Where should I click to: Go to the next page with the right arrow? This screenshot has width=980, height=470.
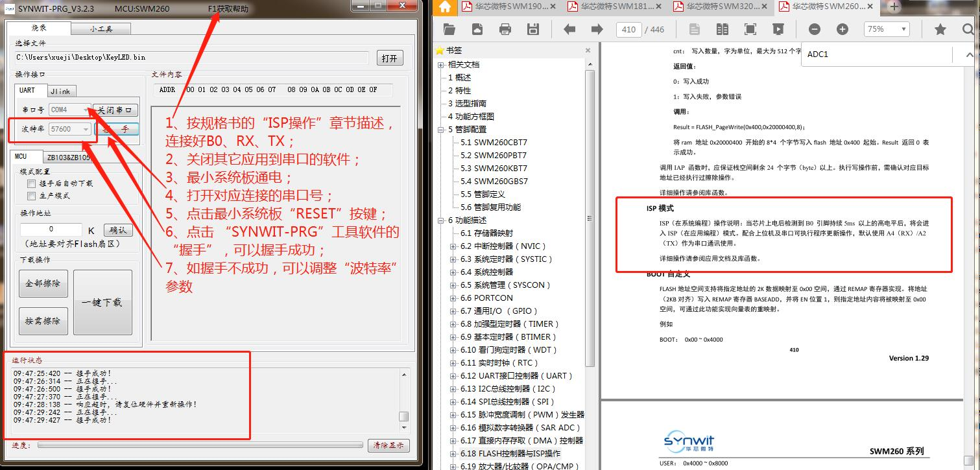597,29
